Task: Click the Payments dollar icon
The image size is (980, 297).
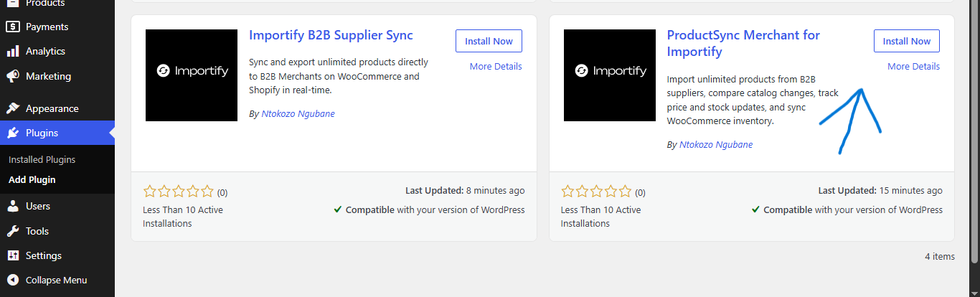Action: coord(12,27)
